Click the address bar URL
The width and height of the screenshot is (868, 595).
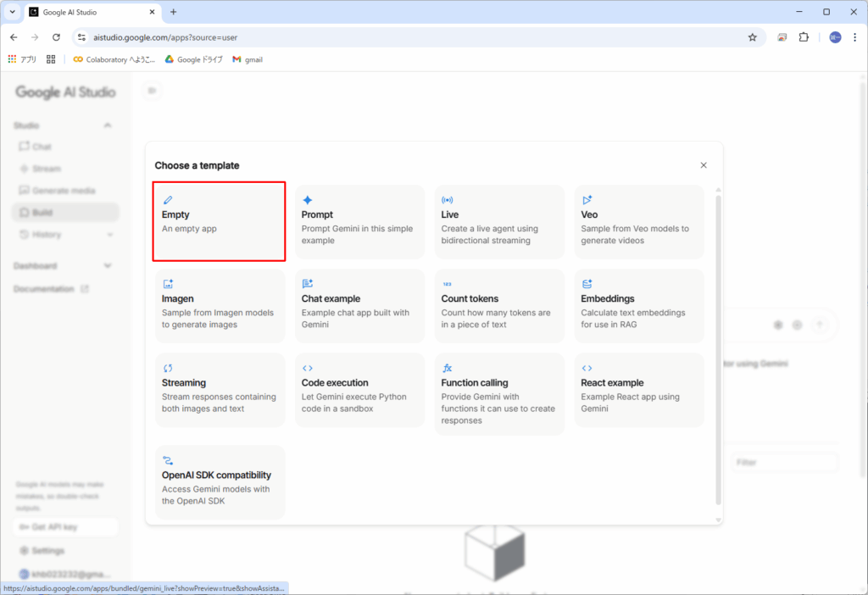click(165, 37)
